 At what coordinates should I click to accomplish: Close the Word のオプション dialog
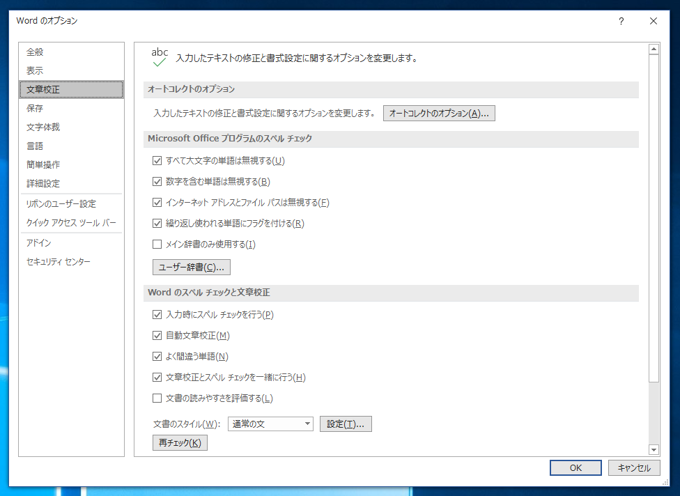654,21
